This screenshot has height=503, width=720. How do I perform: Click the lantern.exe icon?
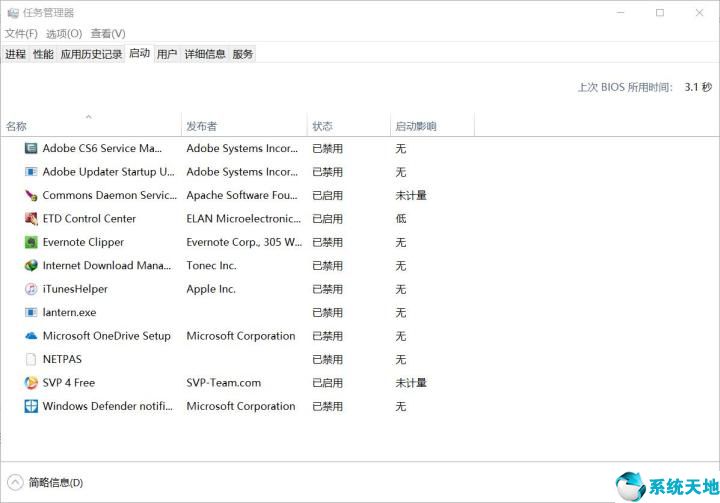pos(31,312)
